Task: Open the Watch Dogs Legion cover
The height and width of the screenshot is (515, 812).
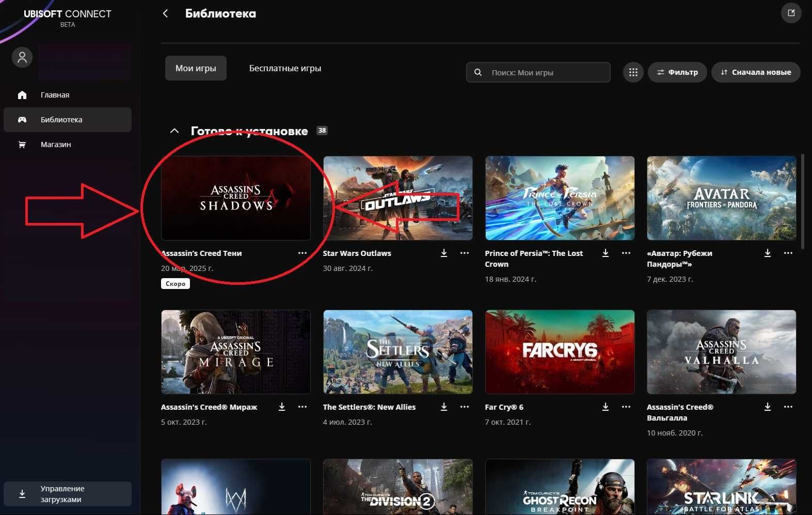Action: 236,487
